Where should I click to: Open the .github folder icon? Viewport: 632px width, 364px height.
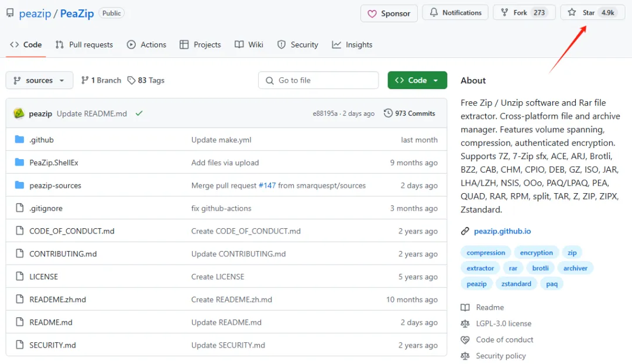[x=19, y=140]
